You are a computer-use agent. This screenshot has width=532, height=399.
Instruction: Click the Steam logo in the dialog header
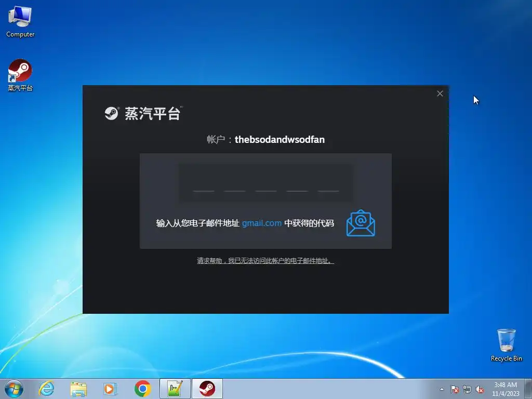point(111,113)
